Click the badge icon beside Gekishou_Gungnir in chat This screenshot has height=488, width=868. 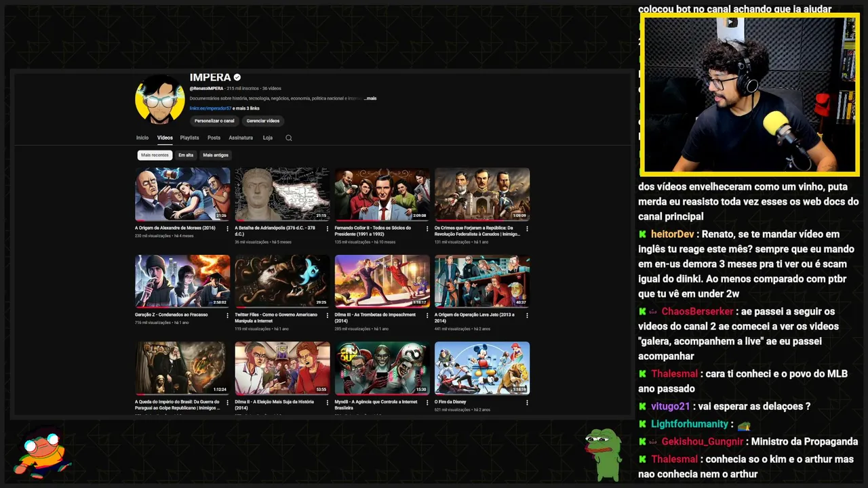[x=653, y=442]
